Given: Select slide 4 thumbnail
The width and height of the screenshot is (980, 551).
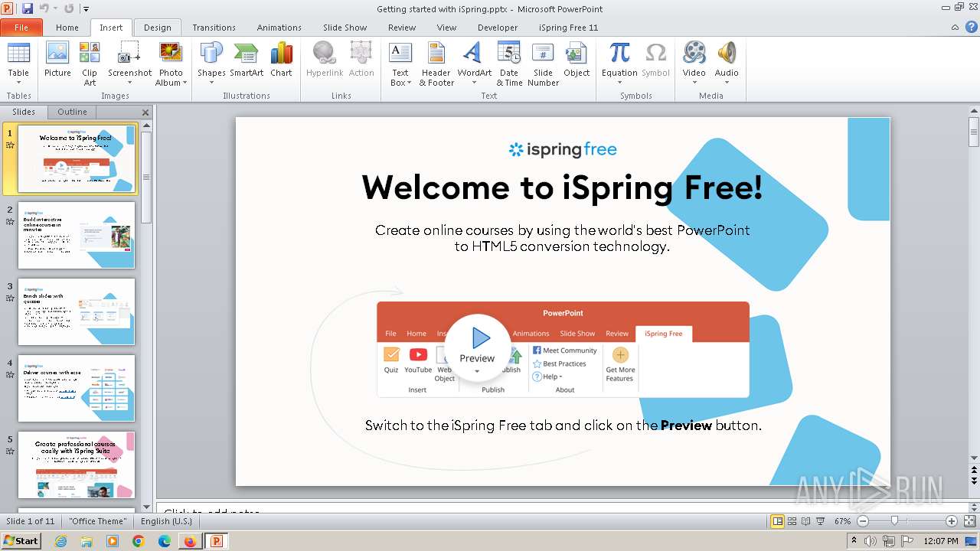Looking at the screenshot, I should 77,388.
